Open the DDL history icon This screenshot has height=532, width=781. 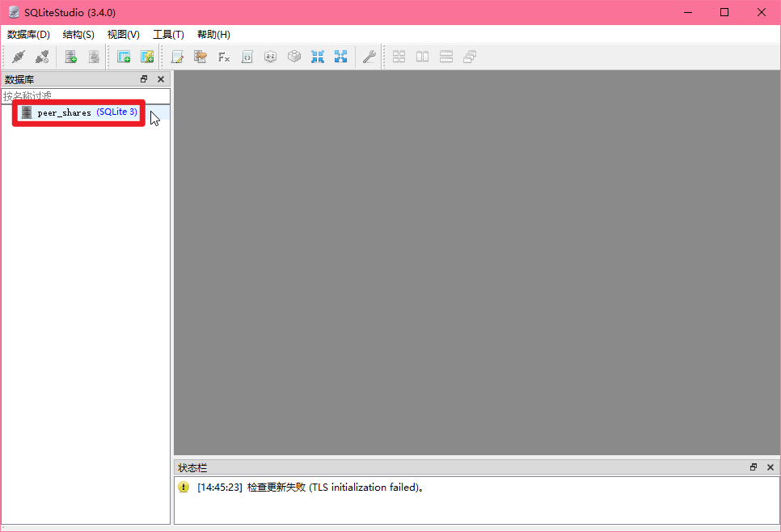(x=201, y=57)
